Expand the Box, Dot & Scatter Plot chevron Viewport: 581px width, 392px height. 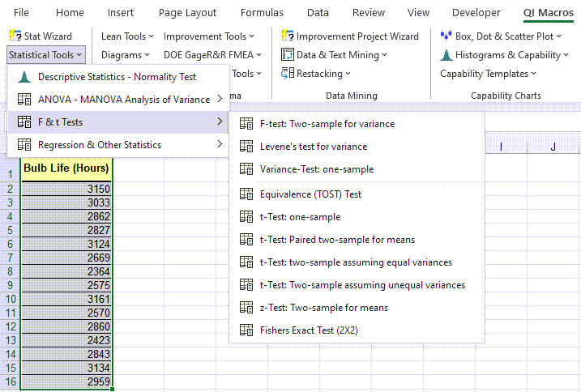[x=559, y=36]
